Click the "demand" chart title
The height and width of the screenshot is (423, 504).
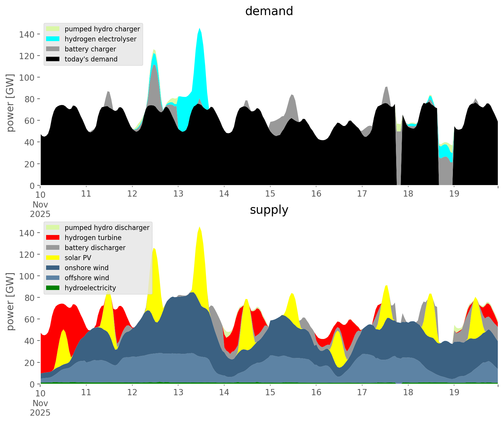pyautogui.click(x=269, y=11)
